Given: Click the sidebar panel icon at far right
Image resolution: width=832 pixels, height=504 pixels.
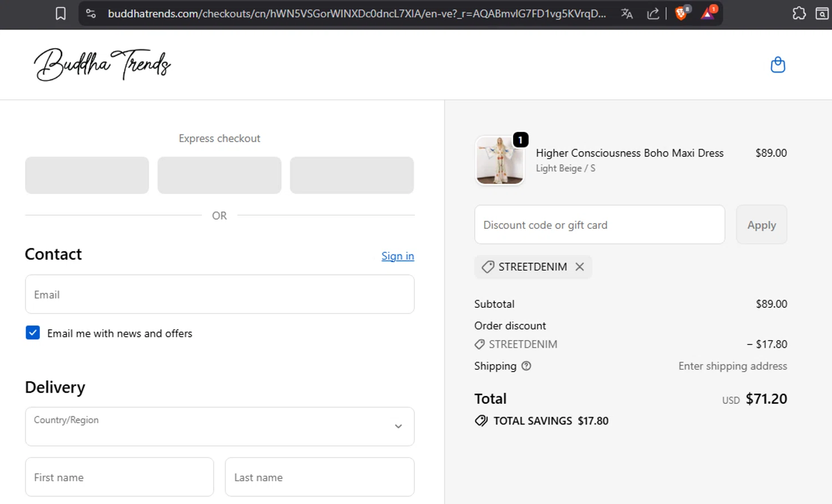Looking at the screenshot, I should [823, 13].
